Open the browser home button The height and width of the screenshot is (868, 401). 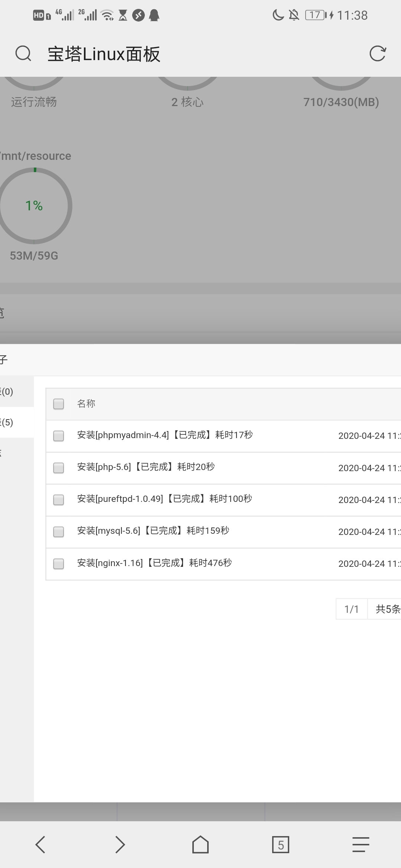tap(200, 845)
